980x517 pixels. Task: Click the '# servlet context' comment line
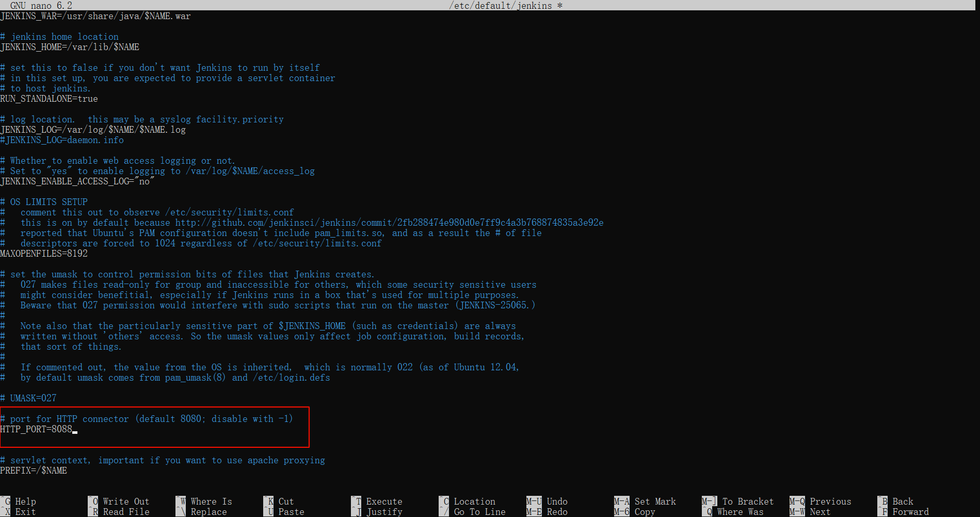pos(163,460)
